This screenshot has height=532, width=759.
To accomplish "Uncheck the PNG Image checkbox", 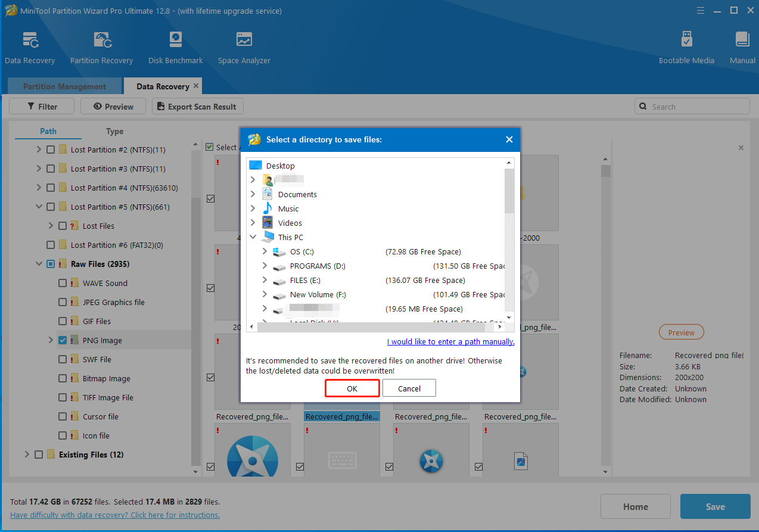I will coord(63,340).
